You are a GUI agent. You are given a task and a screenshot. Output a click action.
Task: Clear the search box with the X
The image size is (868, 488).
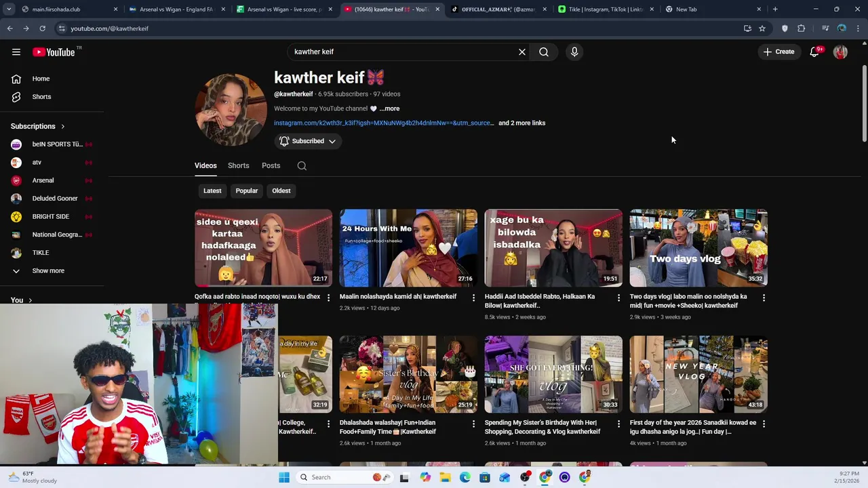[x=522, y=52]
